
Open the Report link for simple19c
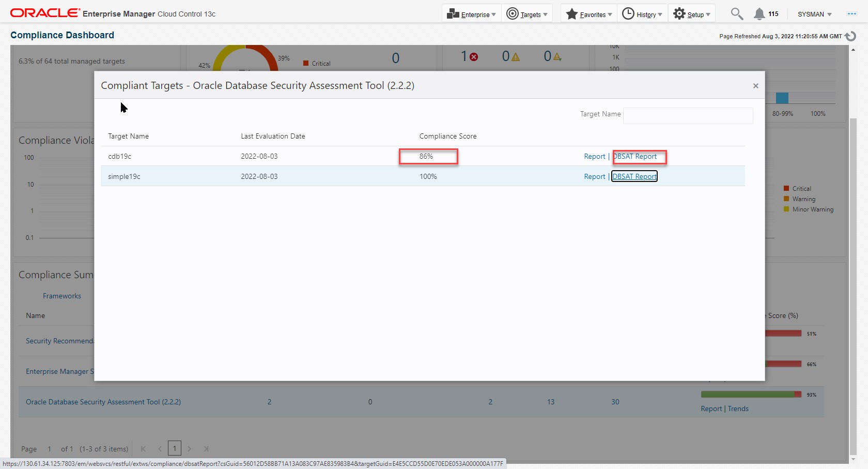pos(594,176)
